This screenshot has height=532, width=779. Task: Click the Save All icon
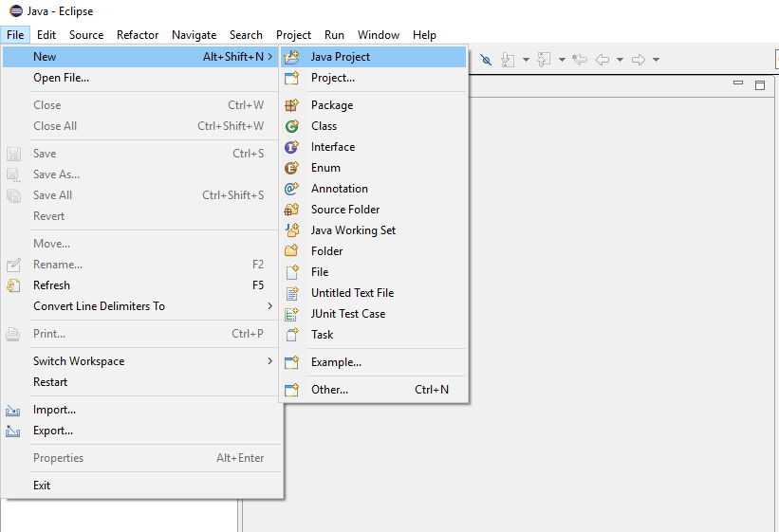click(13, 195)
